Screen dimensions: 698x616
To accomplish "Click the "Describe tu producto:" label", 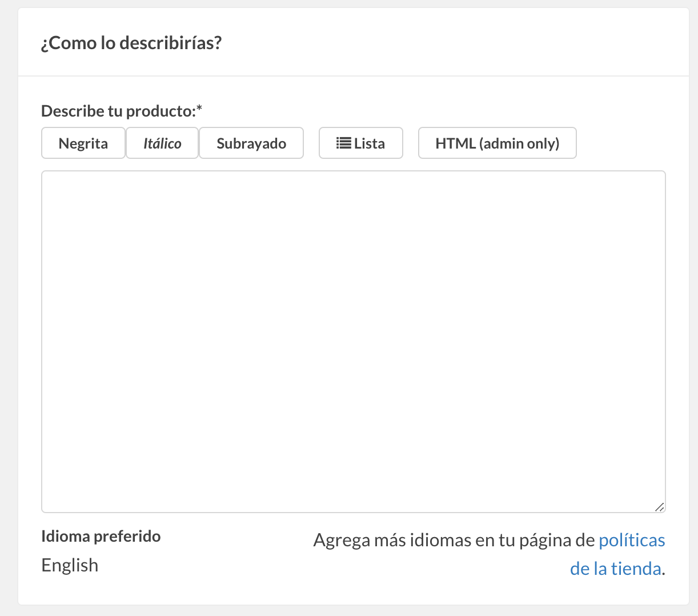I will click(119, 111).
